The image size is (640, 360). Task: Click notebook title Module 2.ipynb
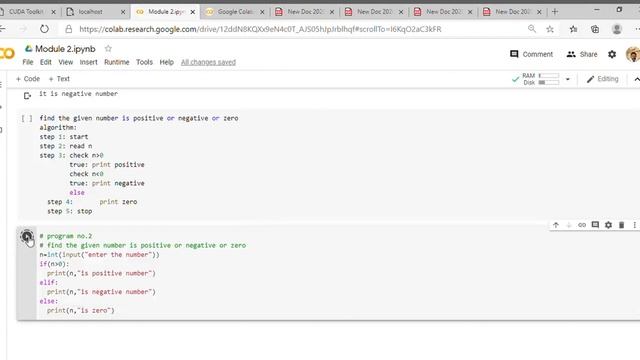(65, 49)
